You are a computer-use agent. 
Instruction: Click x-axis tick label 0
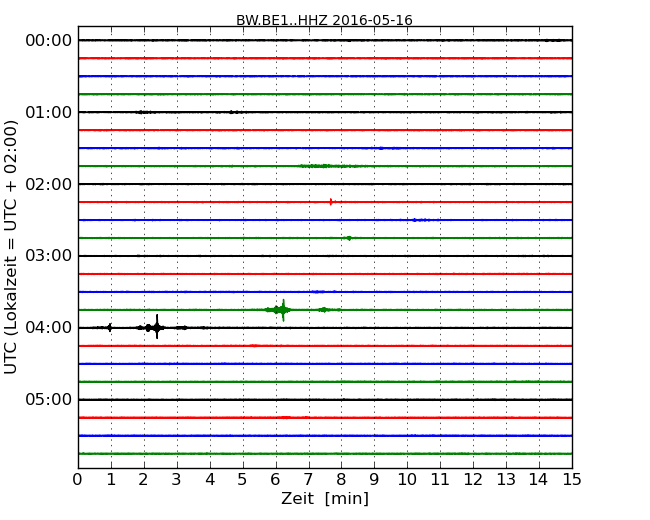pos(78,480)
